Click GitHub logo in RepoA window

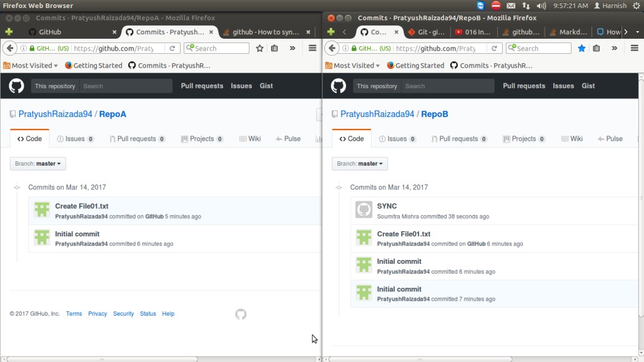[x=16, y=86]
